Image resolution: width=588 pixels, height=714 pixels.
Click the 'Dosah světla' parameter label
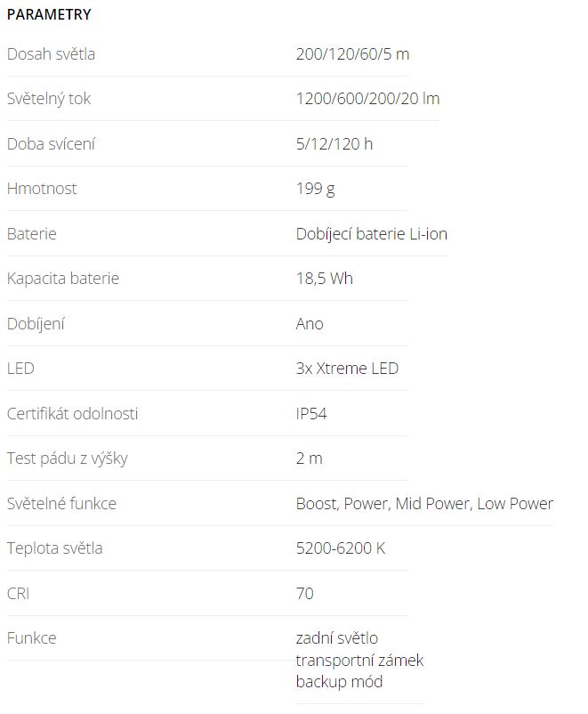(x=51, y=54)
